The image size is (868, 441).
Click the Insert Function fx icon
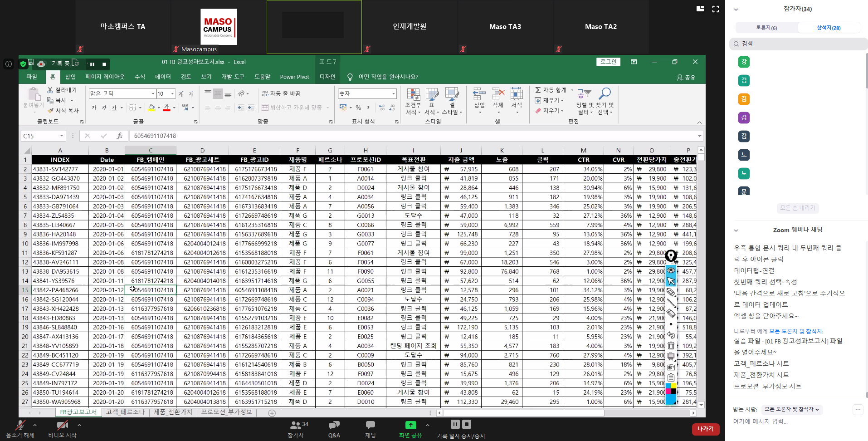click(x=120, y=136)
